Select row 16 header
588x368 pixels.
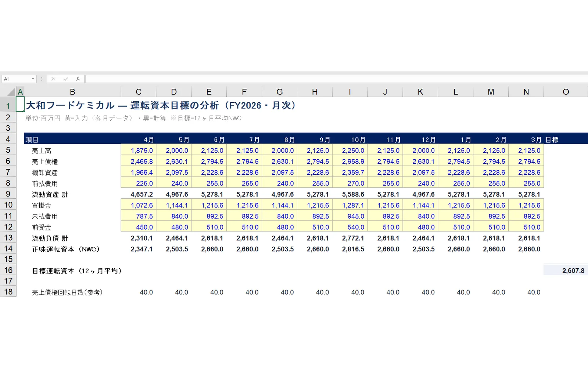coord(8,270)
